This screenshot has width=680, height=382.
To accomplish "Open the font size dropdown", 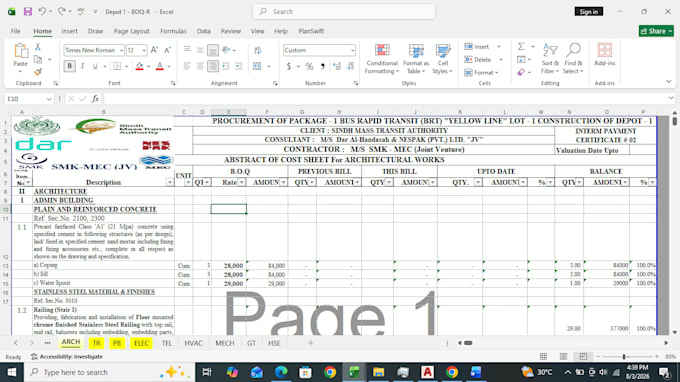I will coord(144,50).
